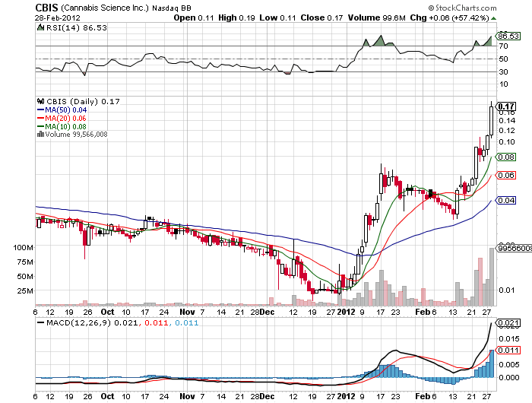Click Dec on the MACD panel date axis
Screen dimensions: 532x403
[268, 396]
